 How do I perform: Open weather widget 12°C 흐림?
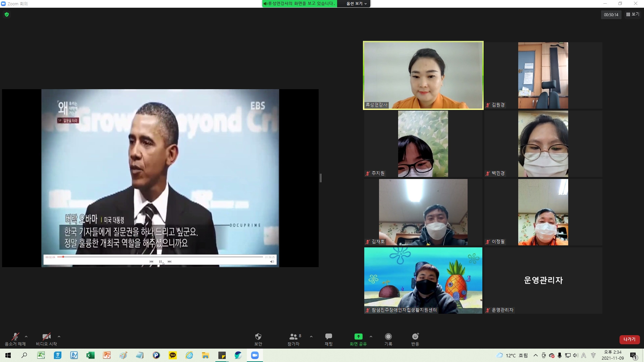(512, 355)
